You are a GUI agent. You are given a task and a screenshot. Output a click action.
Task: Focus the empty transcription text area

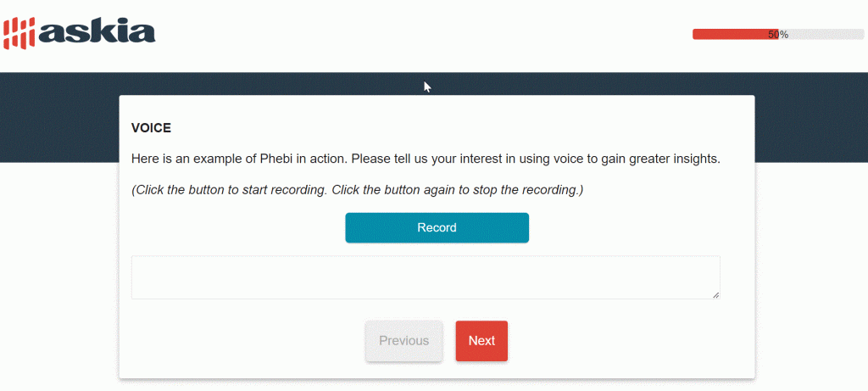(426, 277)
